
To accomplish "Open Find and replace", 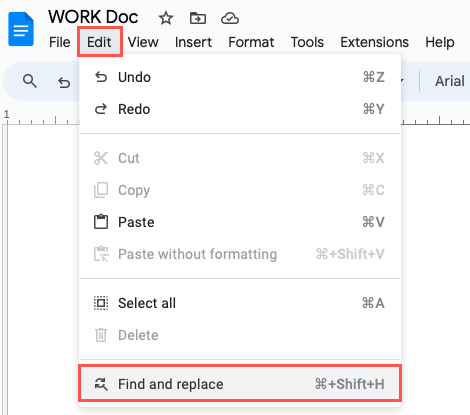I will (240, 384).
